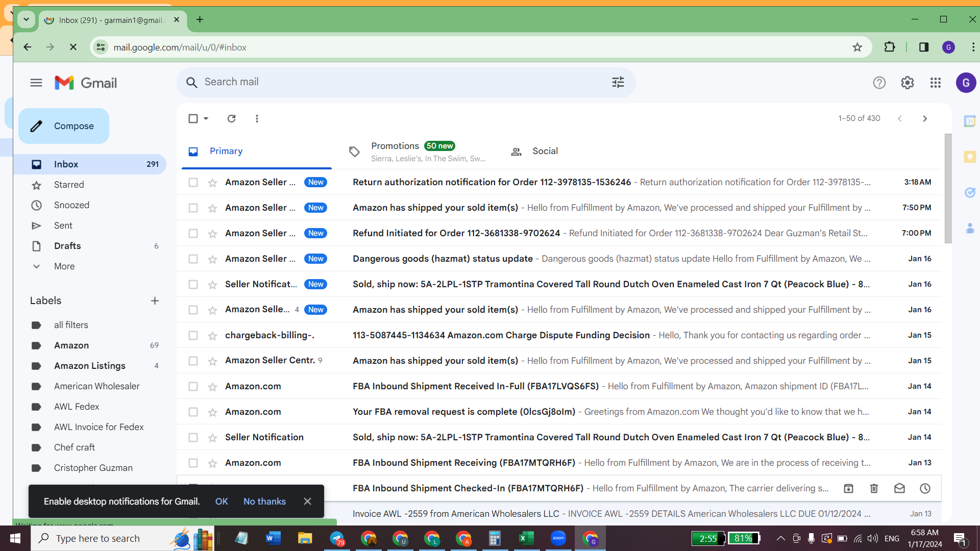
Task: Go to the next page of emails
Action: (x=925, y=118)
